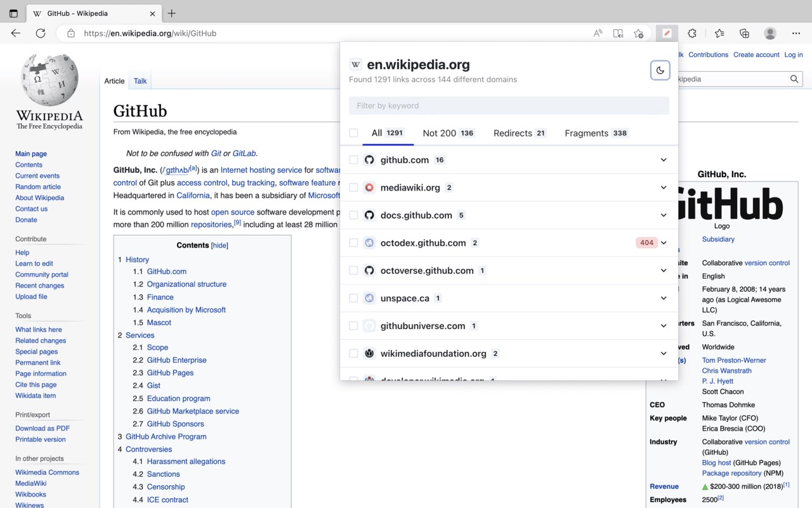Expand the wikimediafoundation.org links group
The height and width of the screenshot is (508, 812).
(664, 353)
